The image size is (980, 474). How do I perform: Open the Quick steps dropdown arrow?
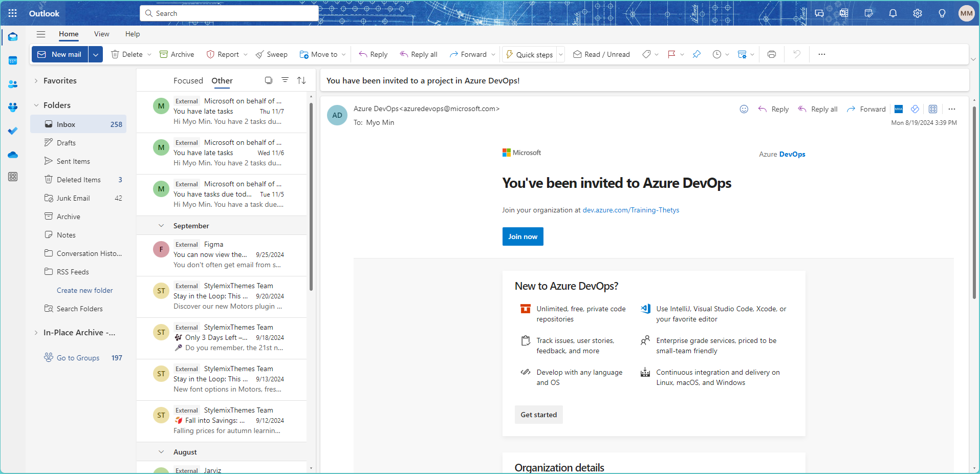[561, 54]
